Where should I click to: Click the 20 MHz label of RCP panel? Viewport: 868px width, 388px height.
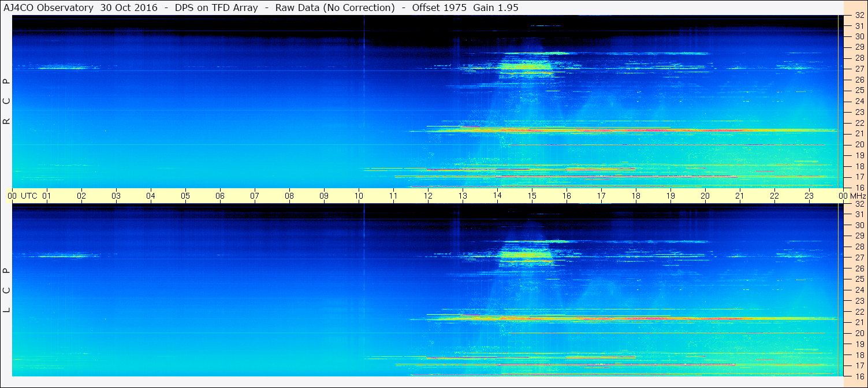(x=859, y=144)
